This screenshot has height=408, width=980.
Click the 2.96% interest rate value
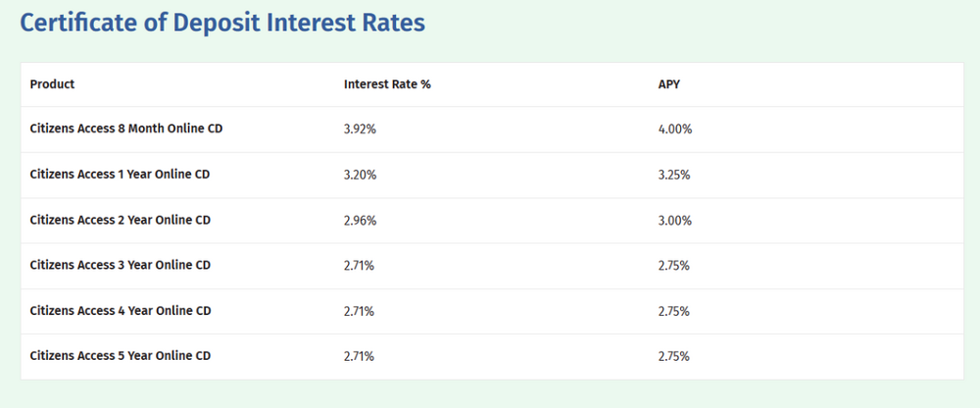[x=360, y=221]
